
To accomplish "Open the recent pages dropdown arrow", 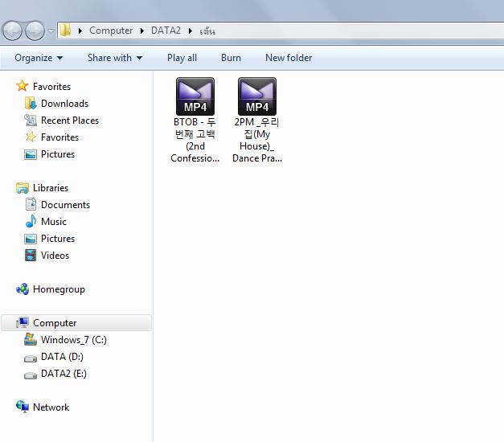I will (x=51, y=31).
